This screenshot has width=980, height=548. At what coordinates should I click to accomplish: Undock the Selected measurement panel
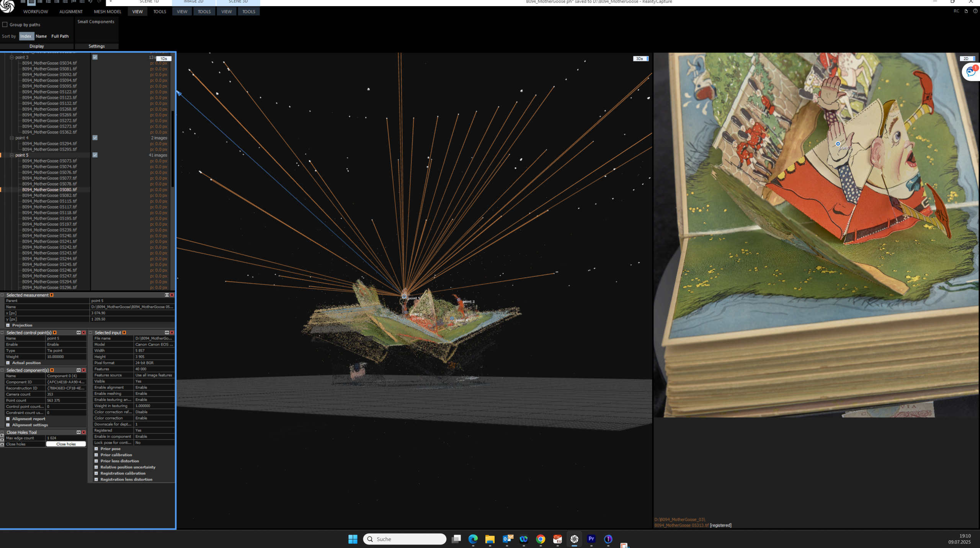[x=167, y=295]
